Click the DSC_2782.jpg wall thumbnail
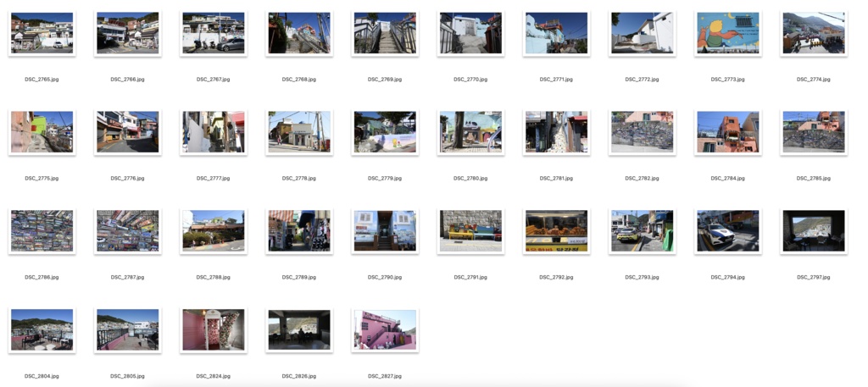 pyautogui.click(x=643, y=132)
